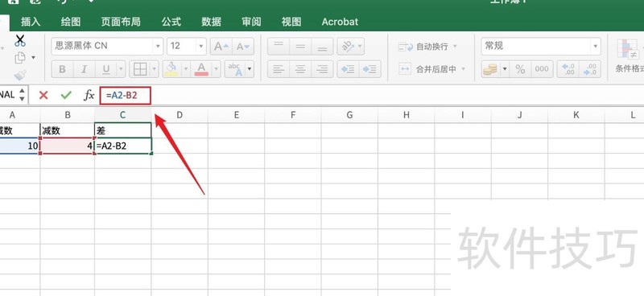Image resolution: width=644 pixels, height=296 pixels.
Task: Open number format 常规 dropdown
Action: coord(595,47)
